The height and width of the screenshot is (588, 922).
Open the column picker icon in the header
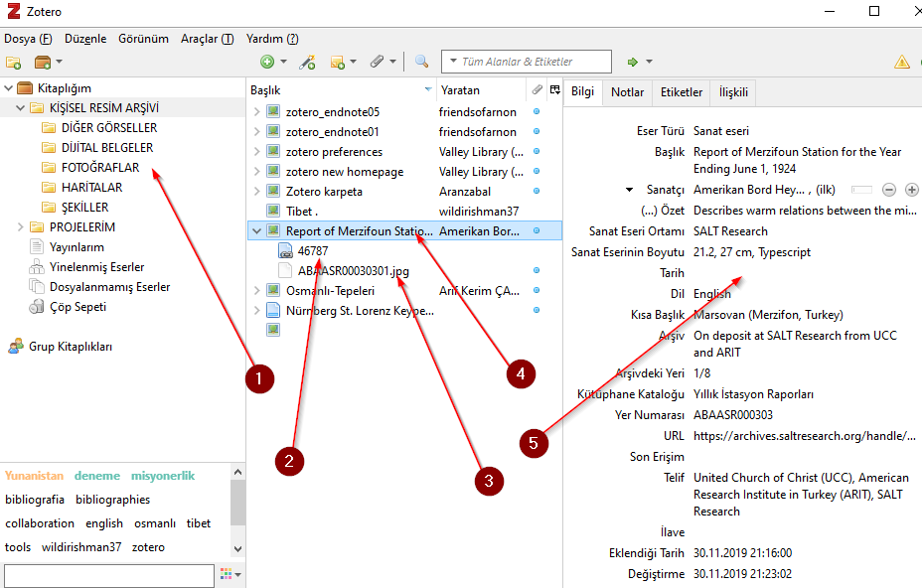(x=555, y=90)
